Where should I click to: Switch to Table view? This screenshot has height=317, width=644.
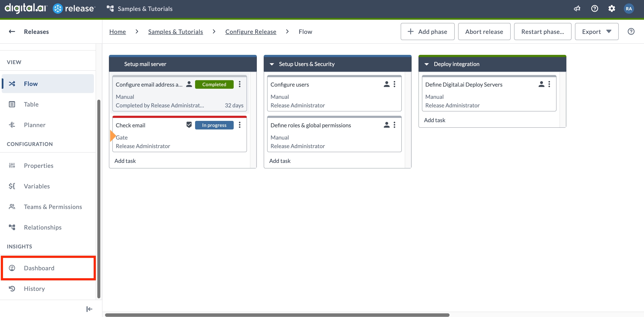coord(48,104)
